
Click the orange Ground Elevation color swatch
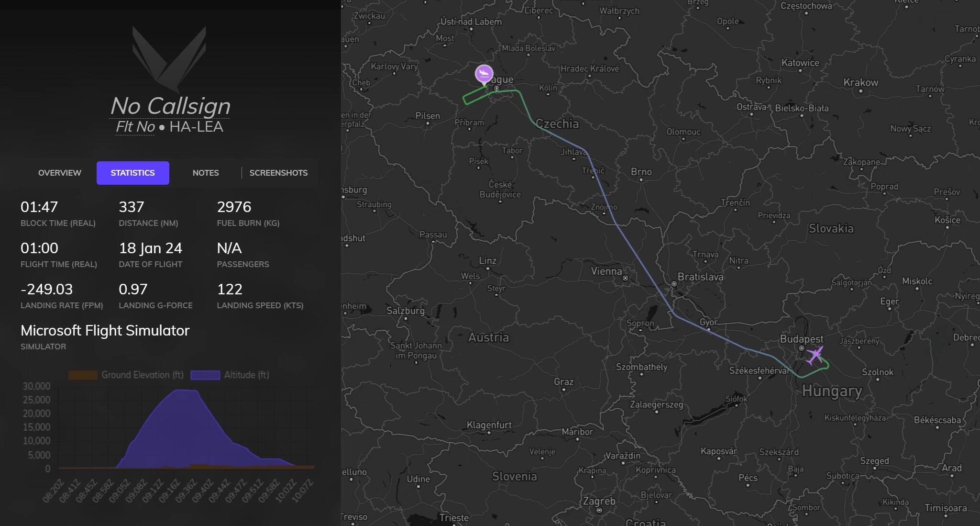tap(83, 375)
